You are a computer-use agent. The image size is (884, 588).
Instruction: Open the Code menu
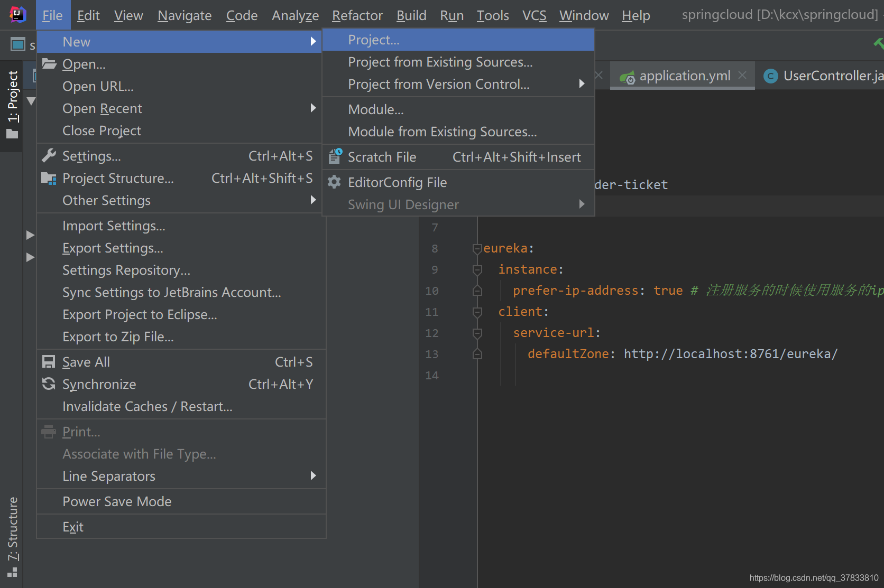point(242,15)
